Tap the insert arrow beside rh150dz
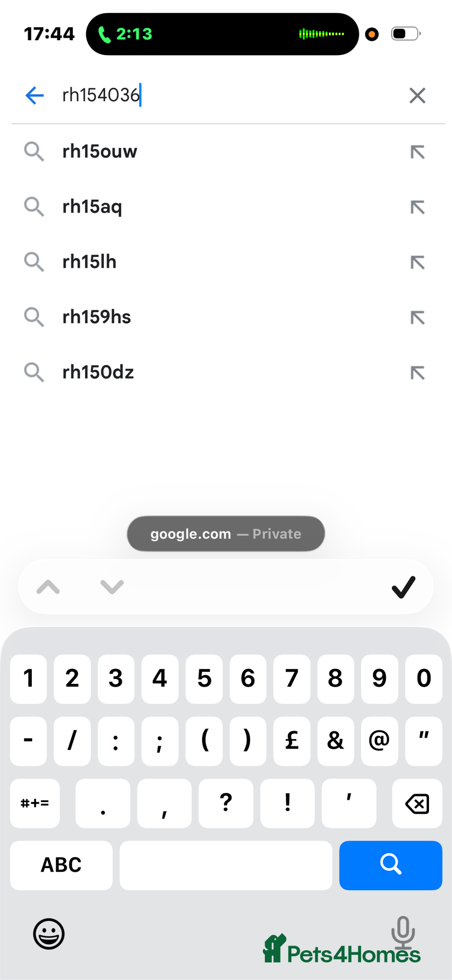 pos(417,373)
